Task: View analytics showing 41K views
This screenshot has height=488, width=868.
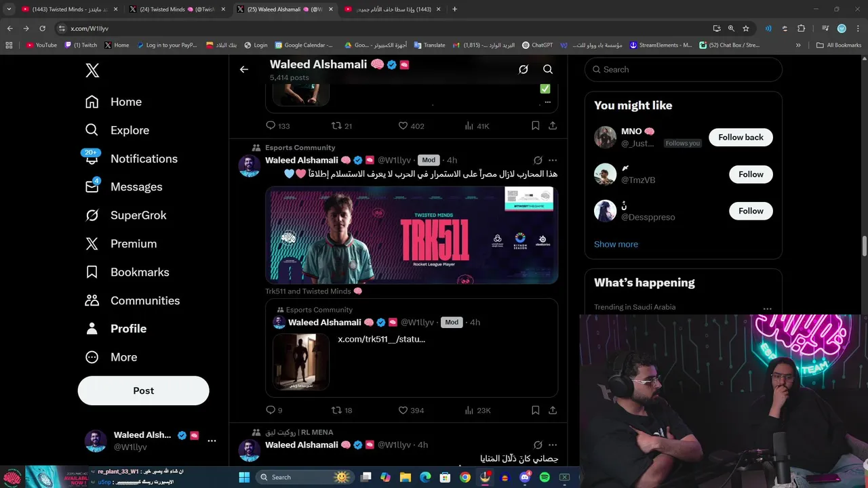Action: tap(477, 125)
